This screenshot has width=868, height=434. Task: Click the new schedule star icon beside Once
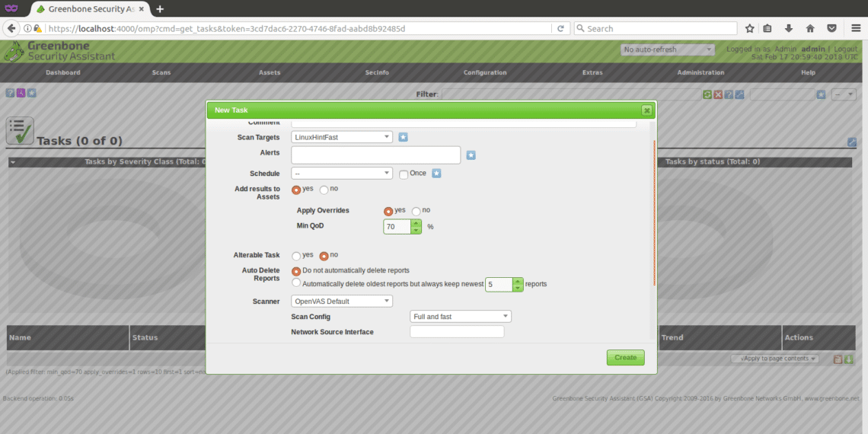tap(436, 174)
